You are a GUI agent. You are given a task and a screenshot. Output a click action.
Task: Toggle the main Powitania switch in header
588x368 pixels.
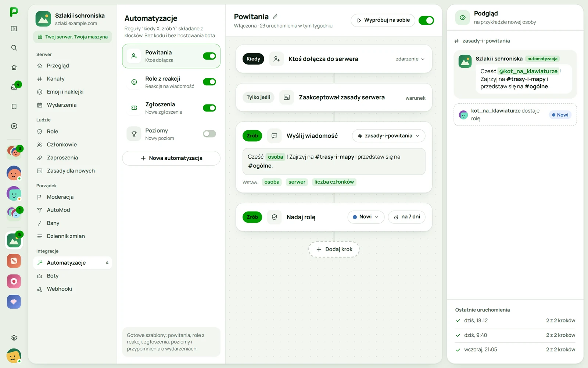pos(426,20)
